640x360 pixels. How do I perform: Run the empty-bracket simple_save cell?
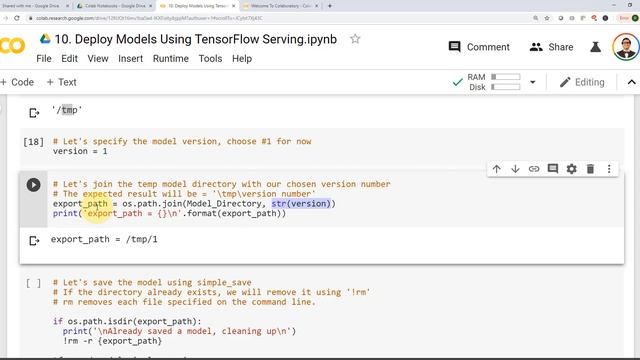point(33,283)
